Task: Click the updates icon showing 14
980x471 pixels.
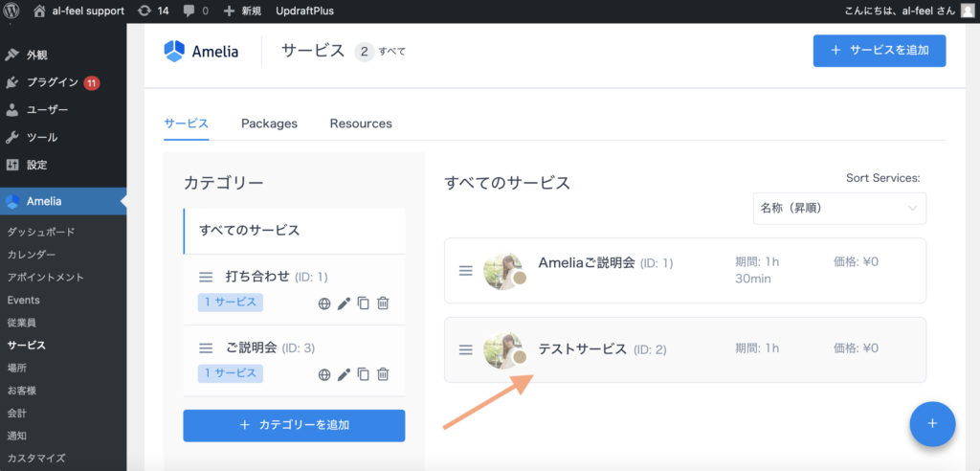Action: [x=153, y=11]
